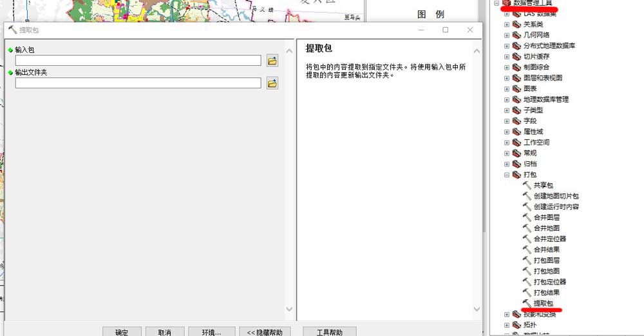
Task: Expand the 字段 toolset
Action: pyautogui.click(x=507, y=121)
